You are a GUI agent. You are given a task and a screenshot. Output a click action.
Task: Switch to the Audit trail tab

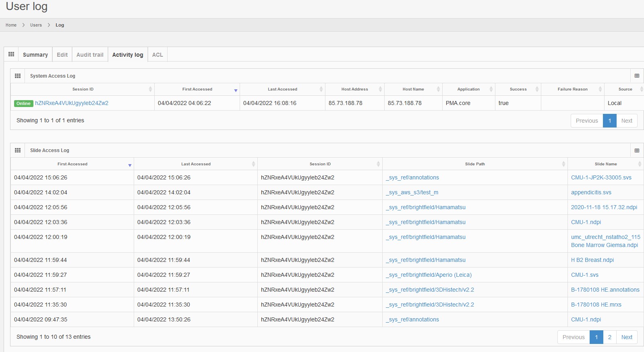click(90, 55)
